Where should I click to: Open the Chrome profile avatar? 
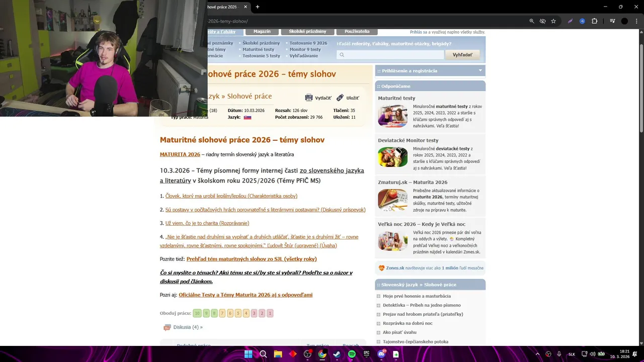click(x=624, y=21)
